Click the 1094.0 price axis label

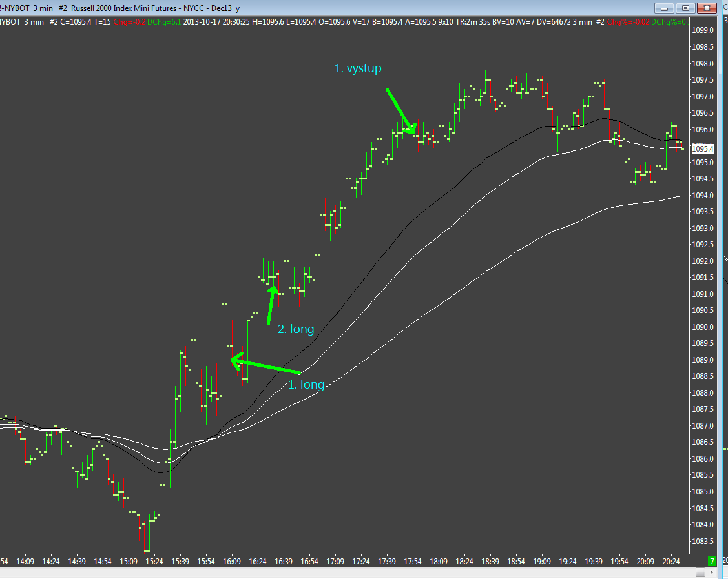702,196
